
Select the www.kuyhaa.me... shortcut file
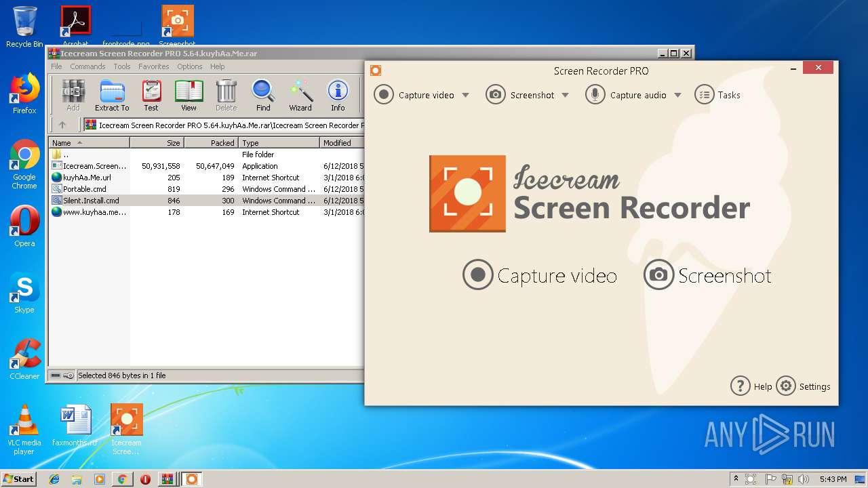207,212
